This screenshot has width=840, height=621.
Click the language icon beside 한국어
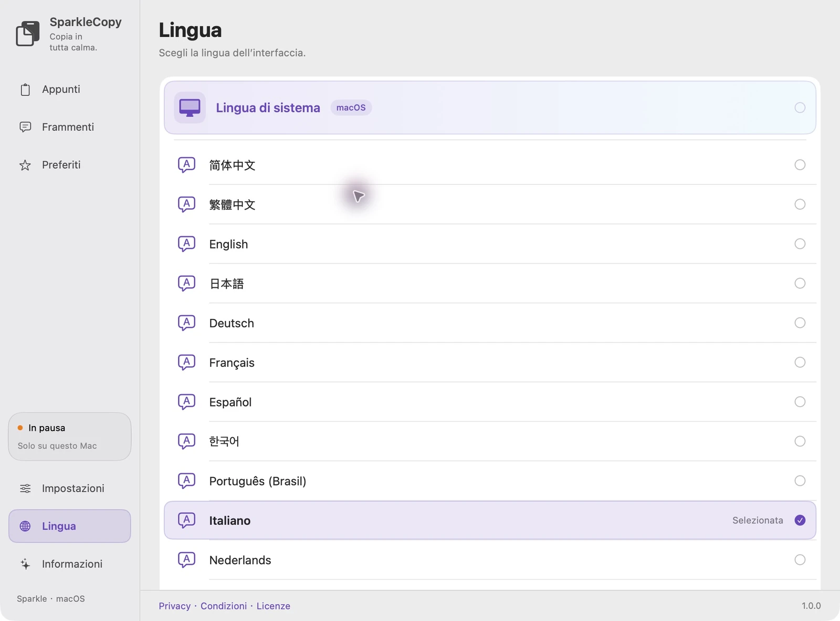(x=186, y=441)
